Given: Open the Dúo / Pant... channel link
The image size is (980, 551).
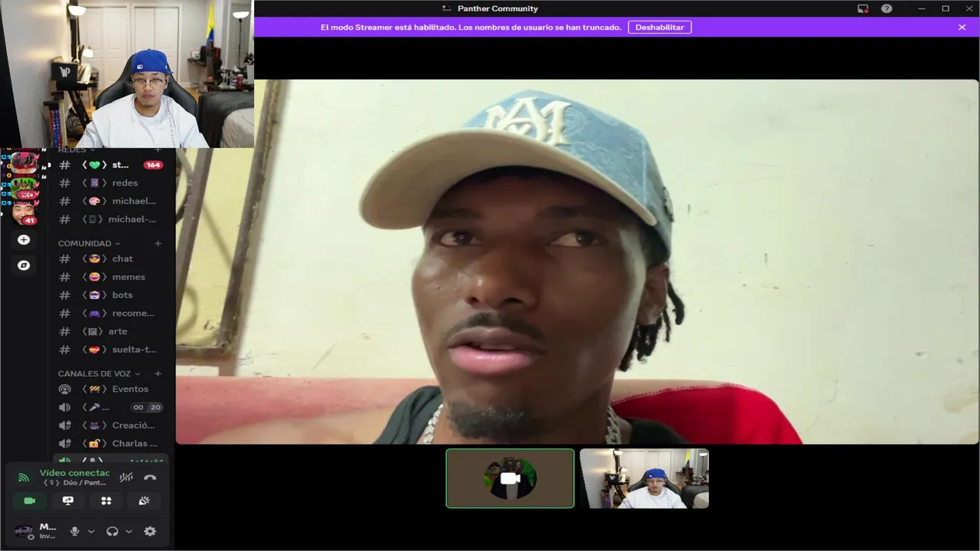Looking at the screenshot, I should click(x=75, y=483).
